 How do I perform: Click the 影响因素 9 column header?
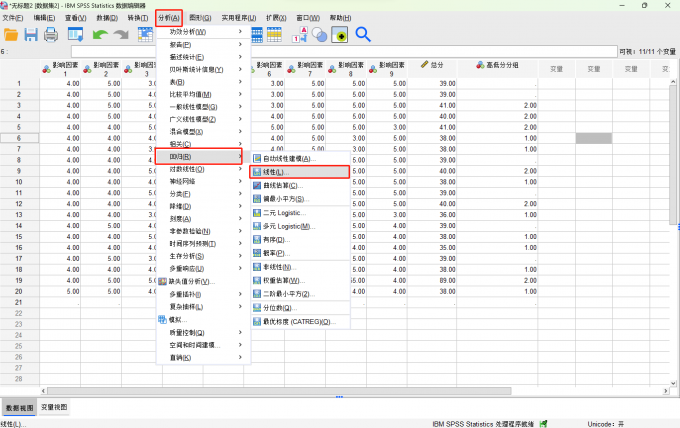click(387, 69)
